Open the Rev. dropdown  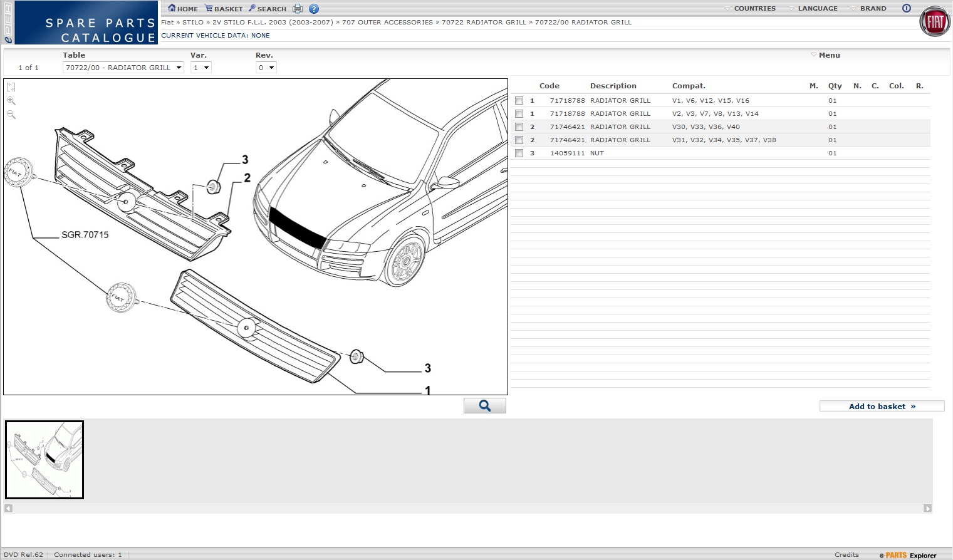click(x=266, y=68)
